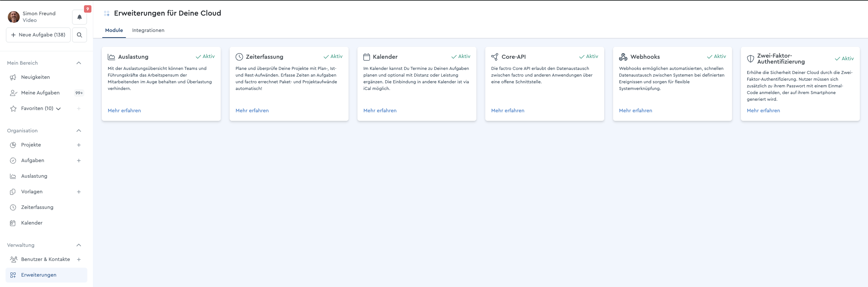This screenshot has width=868, height=287.
Task: Add a new task via Aufgaben plus
Action: [x=79, y=161]
